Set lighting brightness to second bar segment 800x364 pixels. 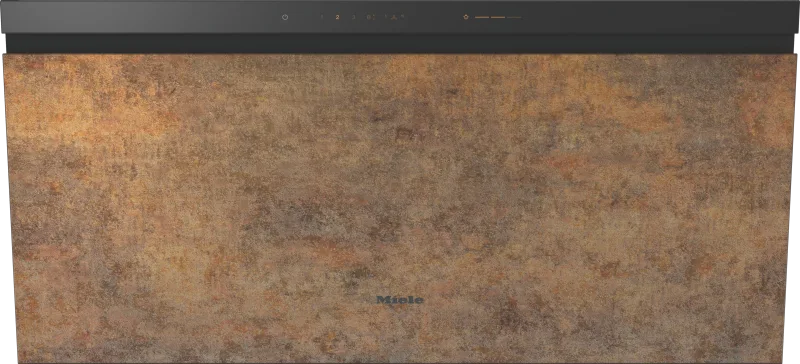498,17
